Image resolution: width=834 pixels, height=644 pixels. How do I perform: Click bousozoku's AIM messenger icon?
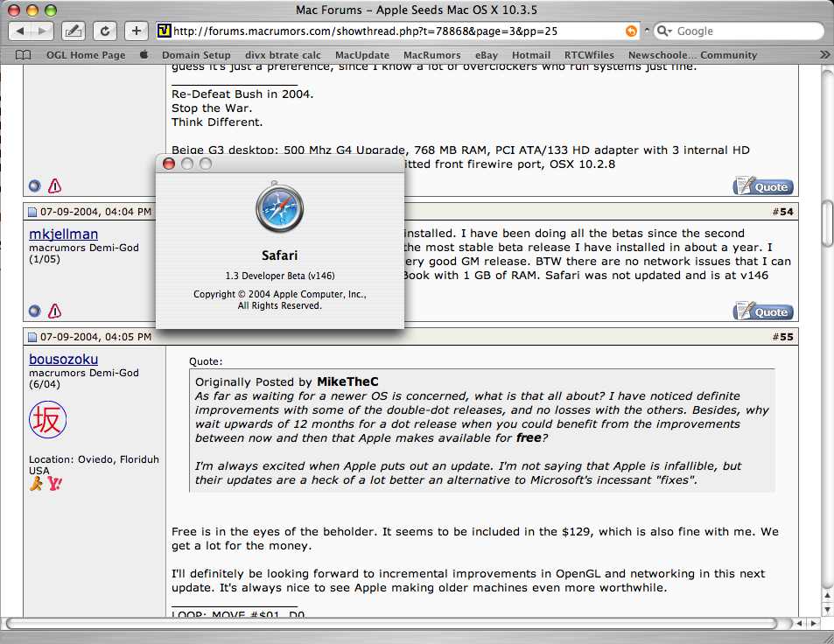coord(36,483)
